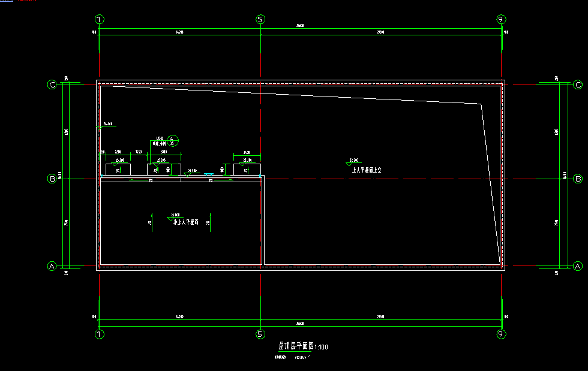This screenshot has width=588, height=371.
Task: Select the elevation marker above 上人平屋面上空
Action: (352, 161)
